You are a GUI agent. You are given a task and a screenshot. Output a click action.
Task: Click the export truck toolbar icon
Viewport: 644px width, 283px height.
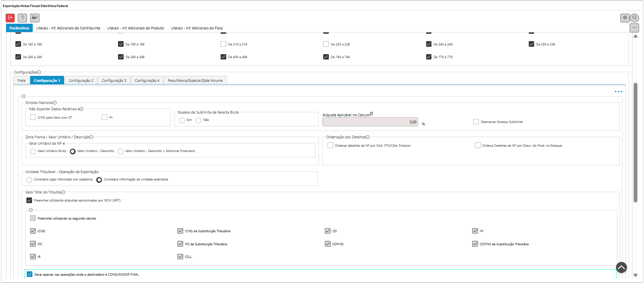(x=35, y=18)
